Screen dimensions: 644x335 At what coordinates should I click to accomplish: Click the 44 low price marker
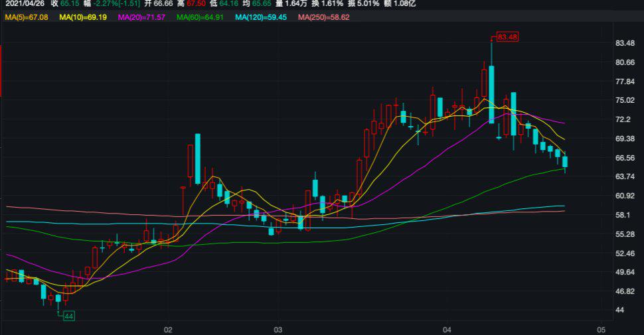pyautogui.click(x=69, y=316)
